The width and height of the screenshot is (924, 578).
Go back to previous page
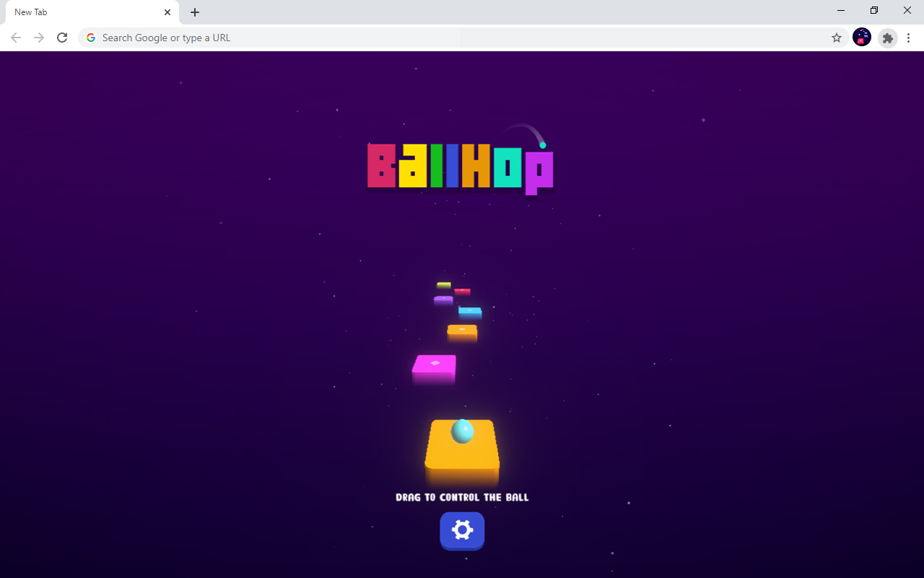(x=16, y=38)
